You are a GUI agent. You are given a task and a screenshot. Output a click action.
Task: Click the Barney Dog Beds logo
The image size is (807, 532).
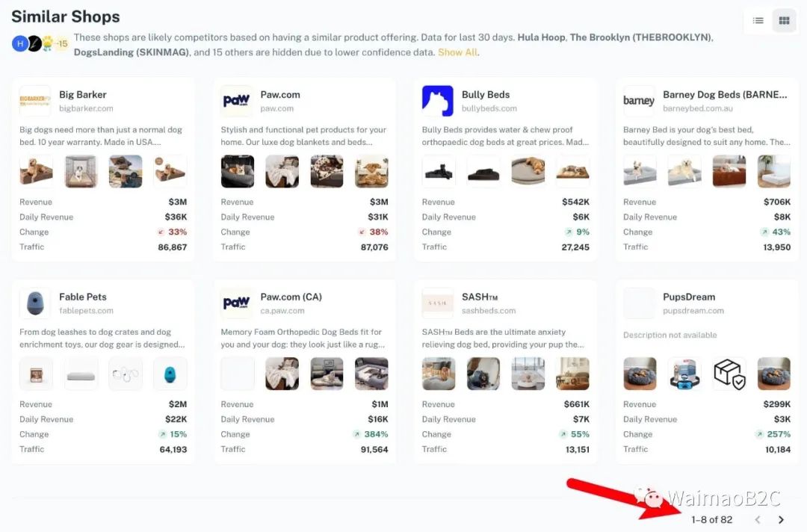(x=639, y=101)
